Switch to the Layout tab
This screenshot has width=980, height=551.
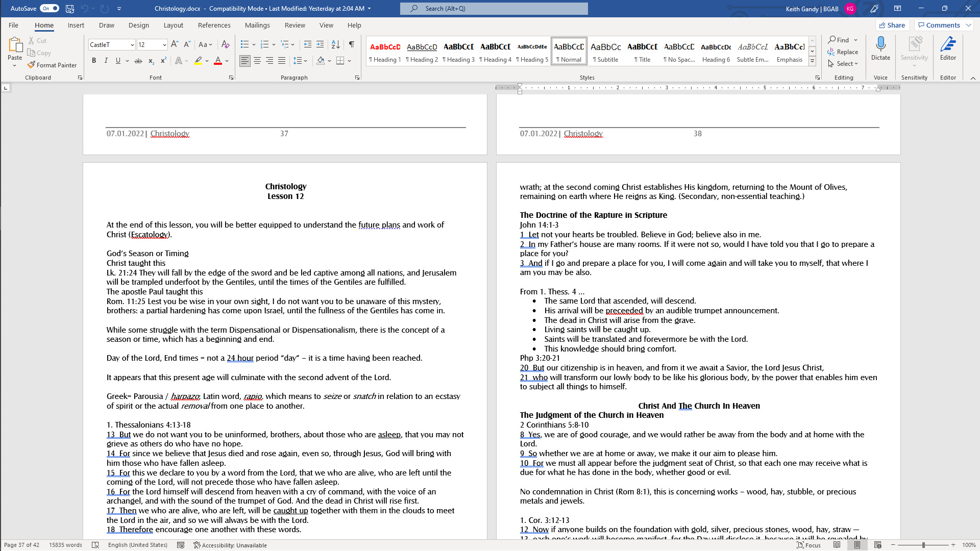tap(174, 25)
